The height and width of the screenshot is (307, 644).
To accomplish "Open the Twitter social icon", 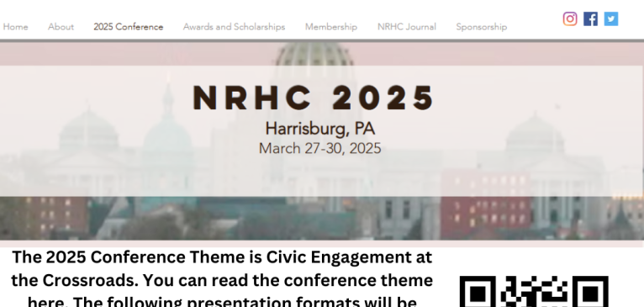I will (x=610, y=19).
